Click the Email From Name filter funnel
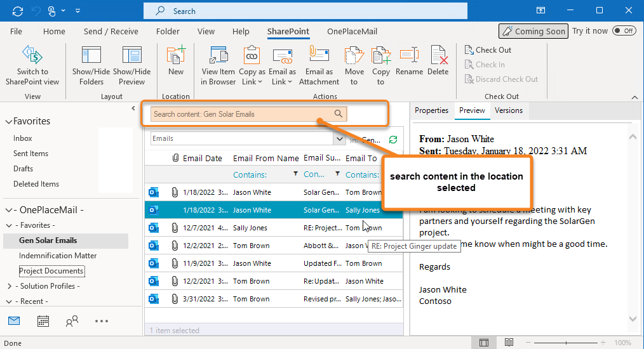This screenshot has width=644, height=349. (x=296, y=174)
